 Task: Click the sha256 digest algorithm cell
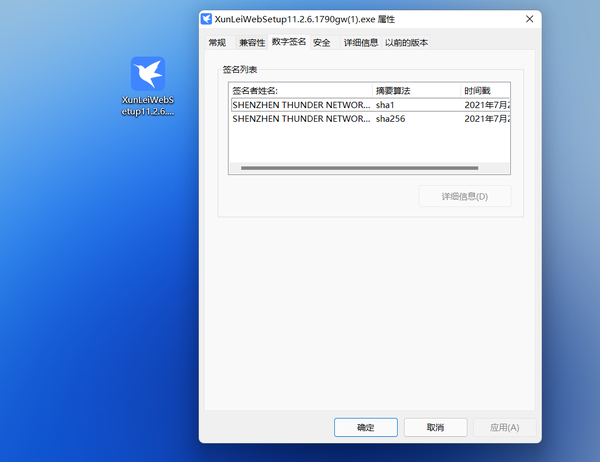pyautogui.click(x=390, y=119)
